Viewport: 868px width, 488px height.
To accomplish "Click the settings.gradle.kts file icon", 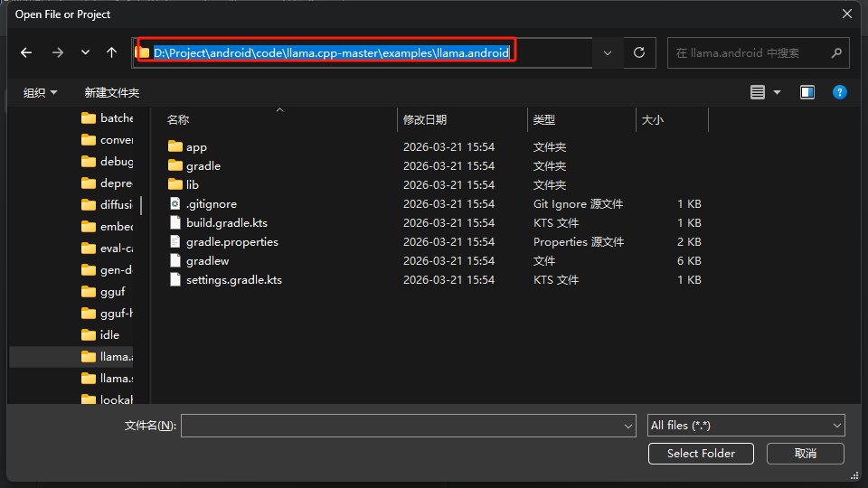I will tap(175, 279).
